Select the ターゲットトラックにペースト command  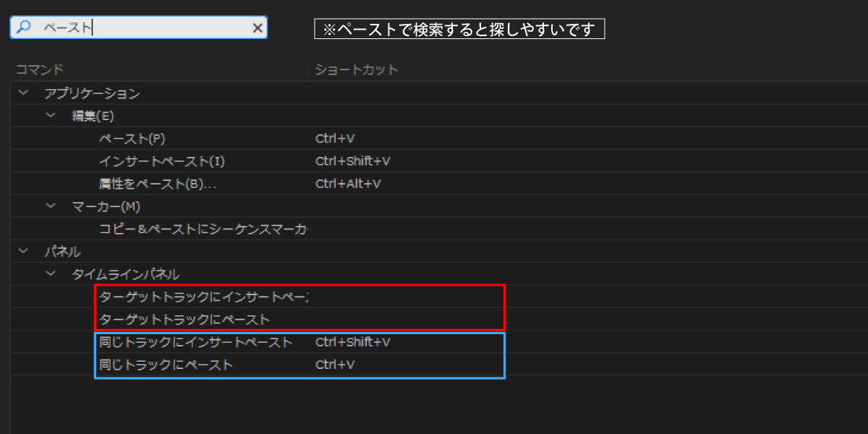pos(184,319)
